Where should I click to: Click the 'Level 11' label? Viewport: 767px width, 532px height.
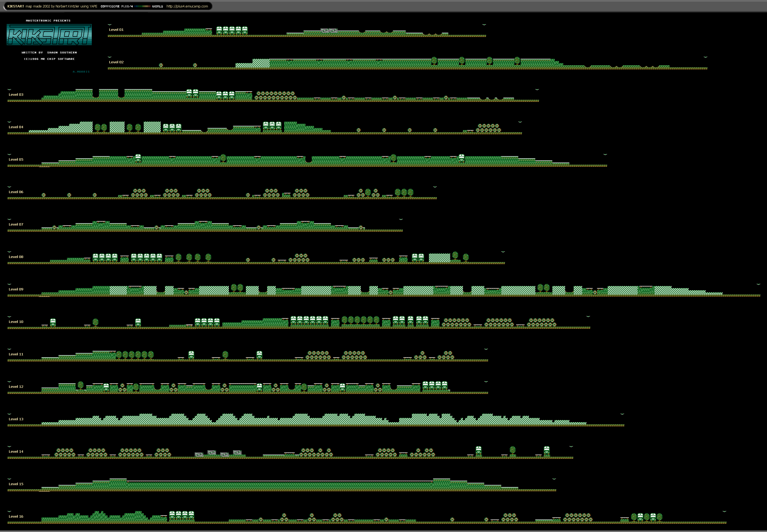16,354
